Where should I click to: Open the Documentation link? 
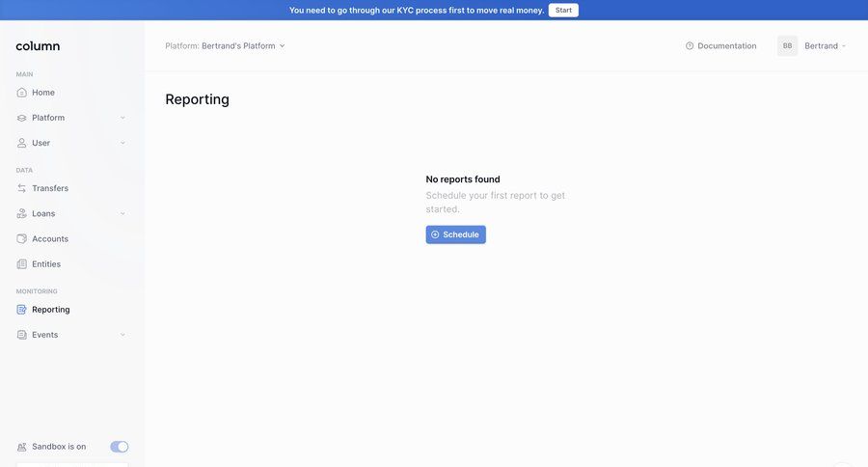726,46
